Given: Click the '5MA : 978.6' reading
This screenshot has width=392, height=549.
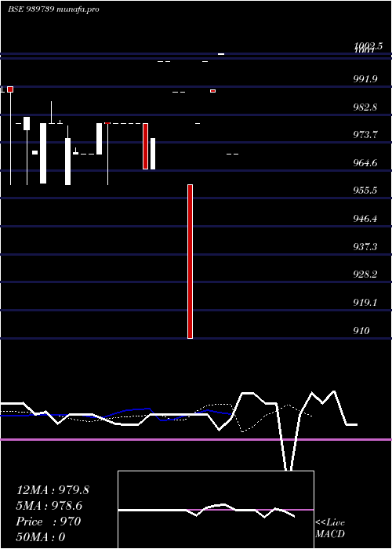Looking at the screenshot, I should (49, 506).
